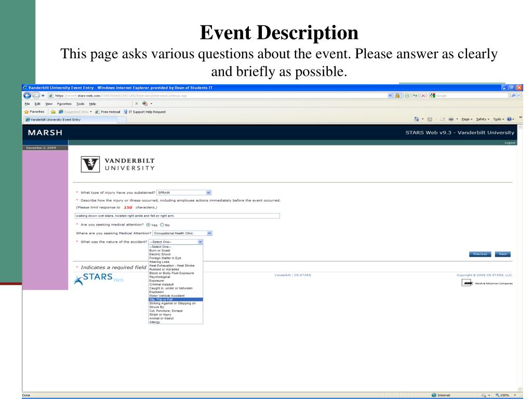This screenshot has width=532, height=399.
Task: Click the Logout link
Action: [510, 143]
